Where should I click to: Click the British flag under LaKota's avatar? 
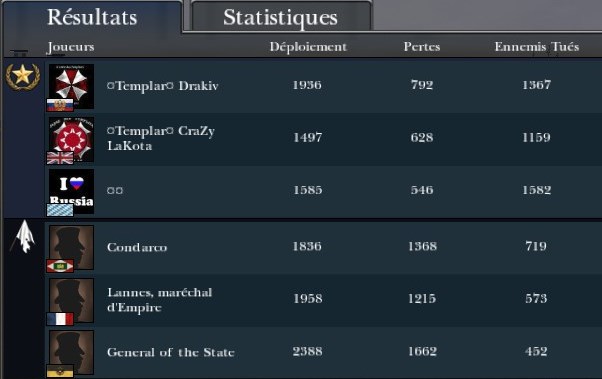[60, 158]
